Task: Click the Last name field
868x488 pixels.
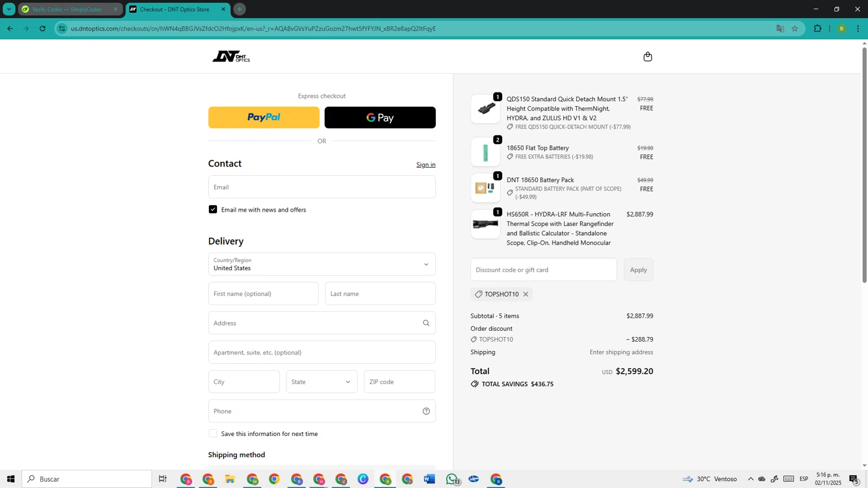Action: click(380, 294)
